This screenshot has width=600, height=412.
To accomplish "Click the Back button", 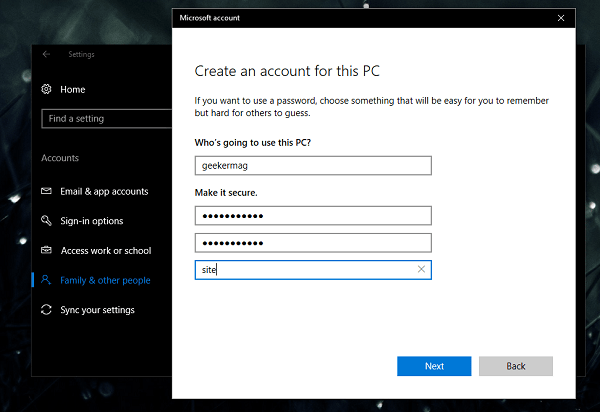I will 516,366.
